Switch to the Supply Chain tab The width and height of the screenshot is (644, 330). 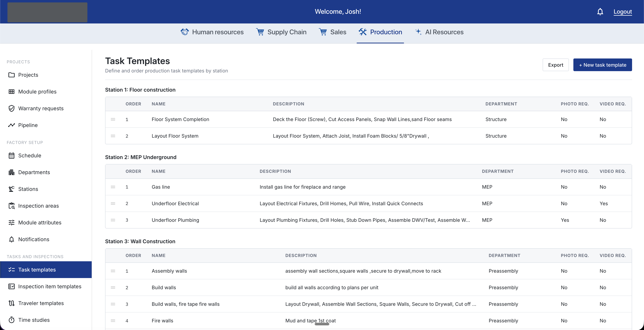coord(281,32)
